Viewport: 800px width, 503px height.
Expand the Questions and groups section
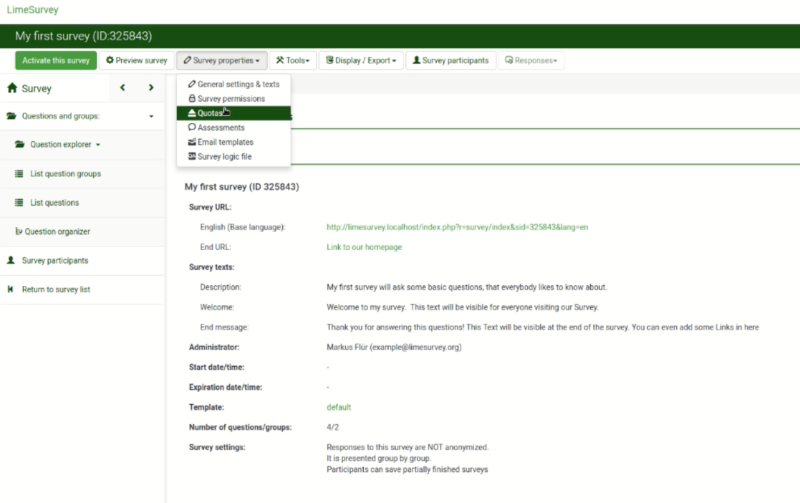(x=83, y=116)
